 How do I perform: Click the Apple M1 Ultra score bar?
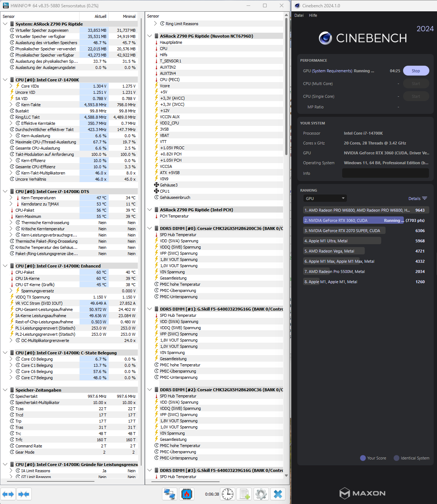(x=342, y=241)
